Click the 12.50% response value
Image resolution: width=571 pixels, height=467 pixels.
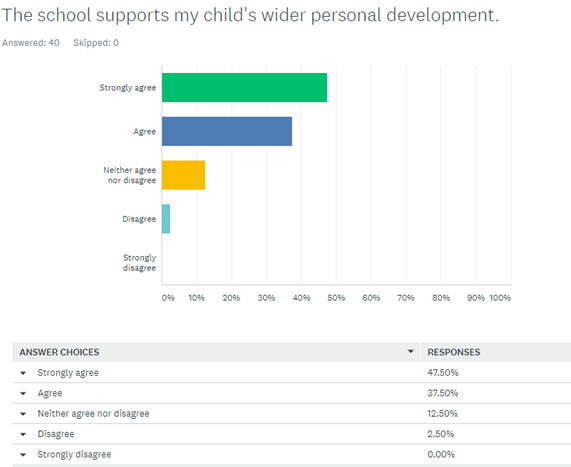tap(442, 413)
